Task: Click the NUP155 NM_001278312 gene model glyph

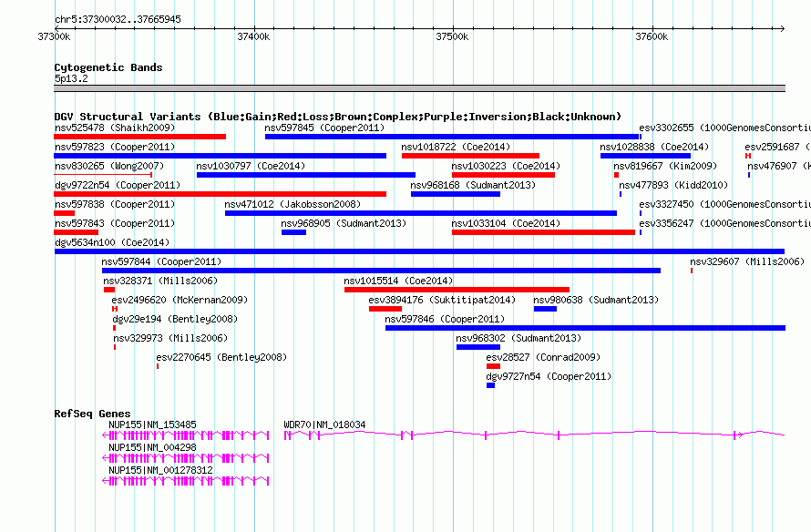Action: point(186,481)
